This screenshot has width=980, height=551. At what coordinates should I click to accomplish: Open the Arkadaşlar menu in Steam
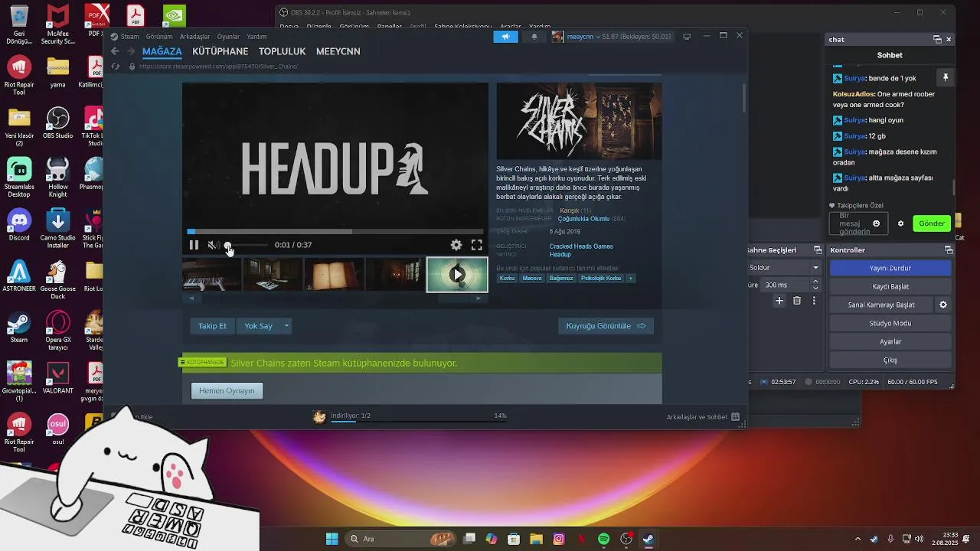tap(194, 36)
